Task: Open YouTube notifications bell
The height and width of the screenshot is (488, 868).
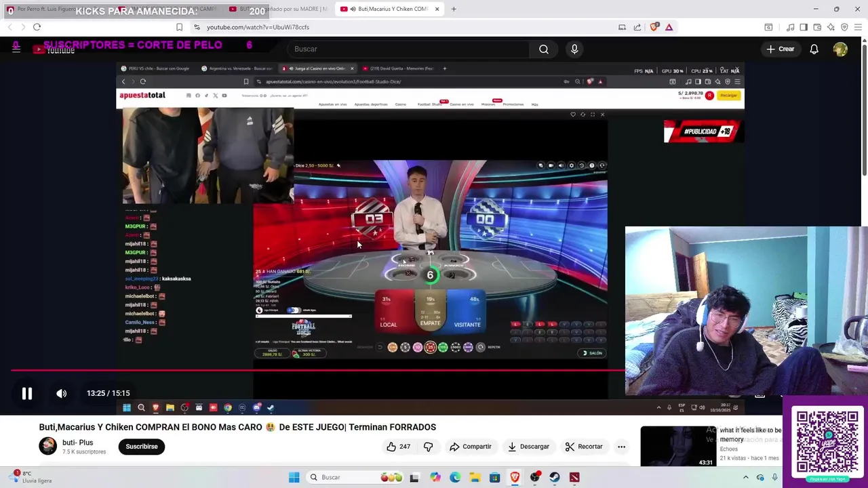Action: coord(814,49)
